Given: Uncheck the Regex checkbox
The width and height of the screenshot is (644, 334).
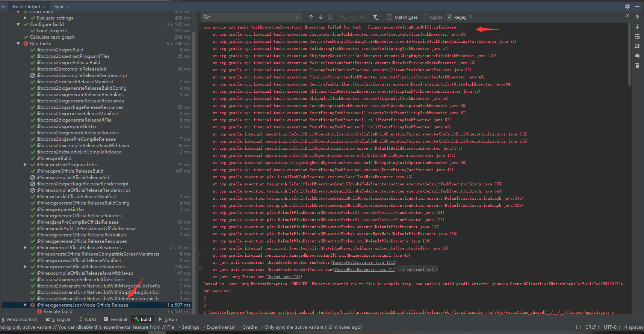Looking at the screenshot, I should click(449, 17).
